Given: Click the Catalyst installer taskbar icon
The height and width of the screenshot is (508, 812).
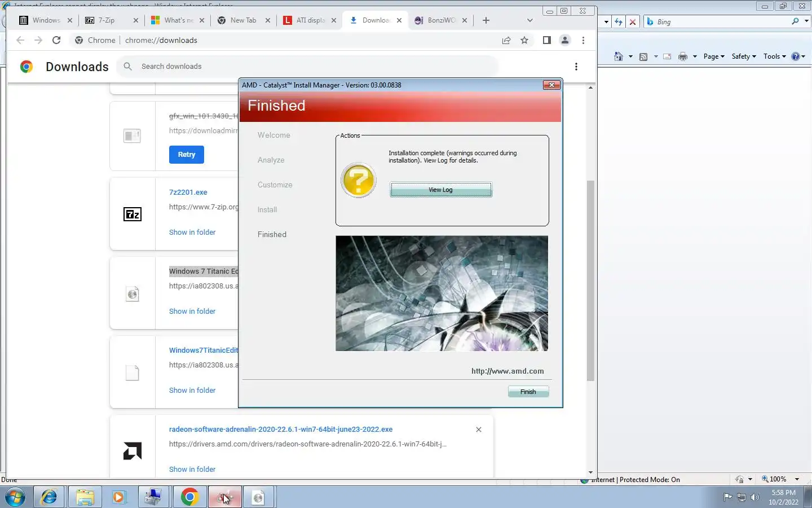Looking at the screenshot, I should coord(224,497).
